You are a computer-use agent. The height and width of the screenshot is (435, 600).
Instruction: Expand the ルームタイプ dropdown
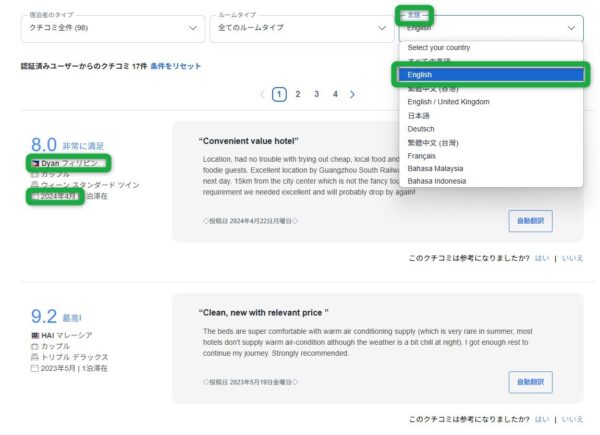point(299,29)
